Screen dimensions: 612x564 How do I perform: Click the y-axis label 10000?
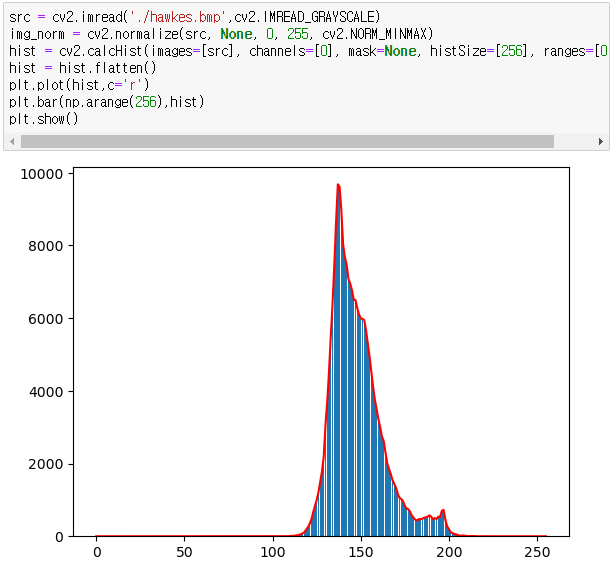pos(42,174)
